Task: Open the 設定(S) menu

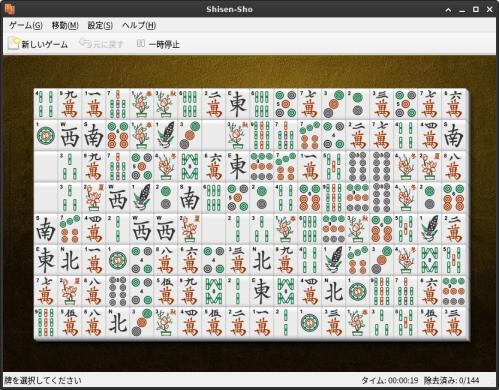Action: point(100,25)
